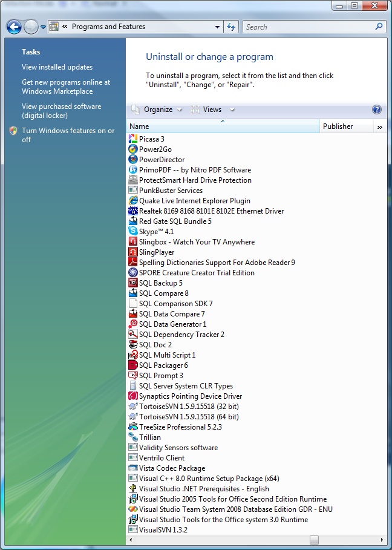392x550 pixels.
Task: Select the SQL Multi Script 1 icon
Action: pos(133,355)
